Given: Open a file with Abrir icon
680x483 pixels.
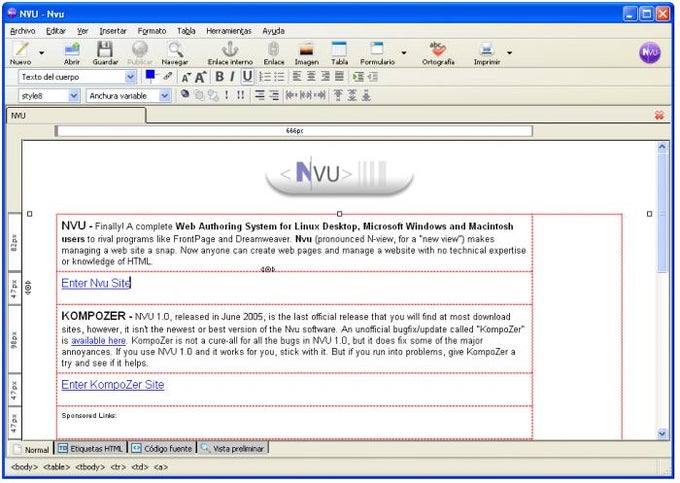Looking at the screenshot, I should (x=72, y=53).
